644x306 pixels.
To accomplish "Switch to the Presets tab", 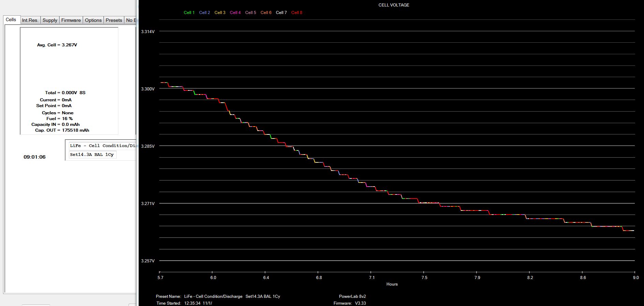I will (114, 20).
